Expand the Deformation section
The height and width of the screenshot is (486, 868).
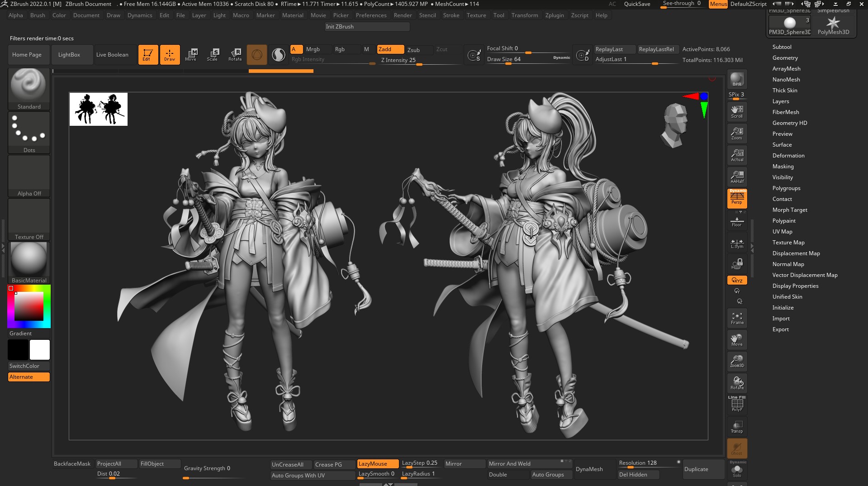click(x=788, y=156)
